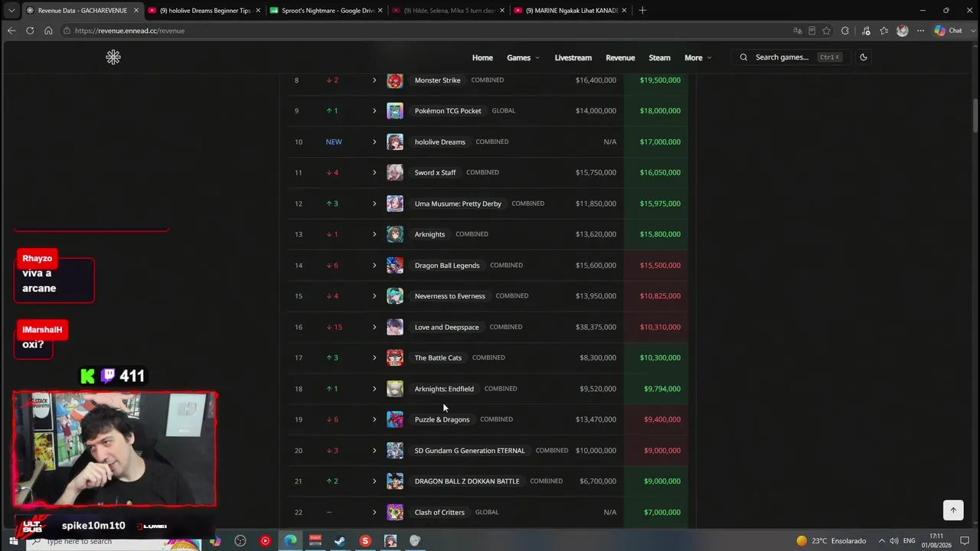Open the DRAGON BALL Z DOKKAN BATTLE link
This screenshot has width=980, height=551.
467,481
